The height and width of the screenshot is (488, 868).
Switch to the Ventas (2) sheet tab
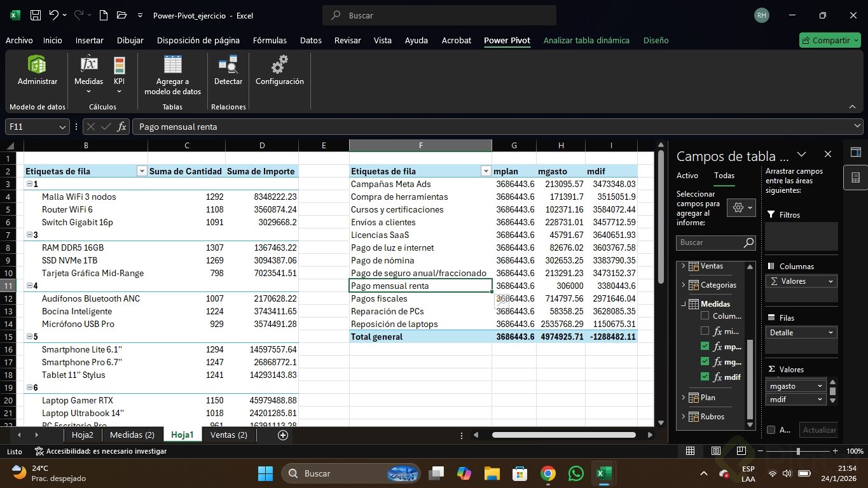[x=228, y=435]
